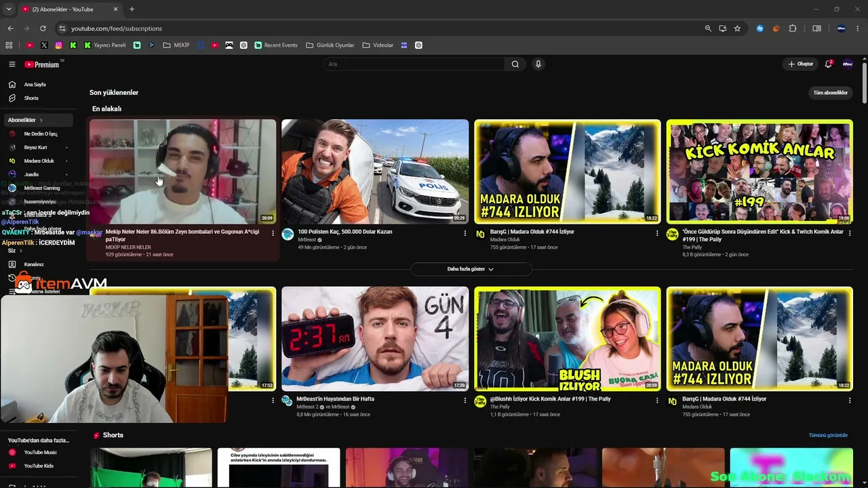Open the Videolar bookmarks folder
Image resolution: width=868 pixels, height=488 pixels.
378,45
